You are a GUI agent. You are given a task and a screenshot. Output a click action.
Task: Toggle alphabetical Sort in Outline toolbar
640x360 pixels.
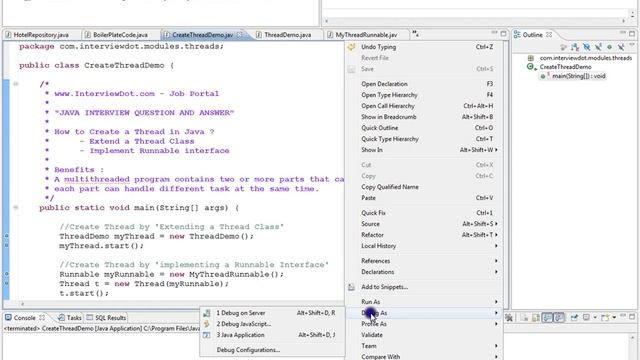pyautogui.click(x=575, y=47)
